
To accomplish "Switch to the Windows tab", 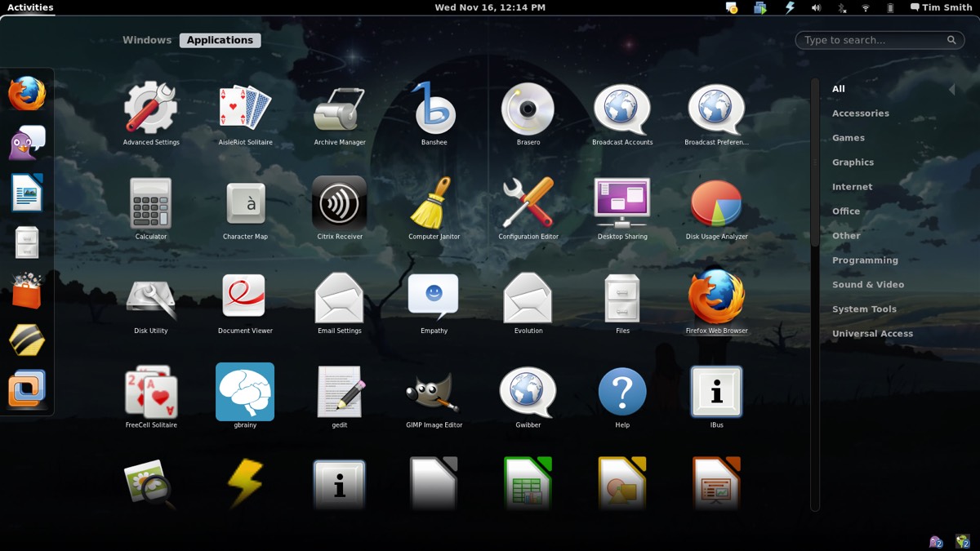I will (147, 40).
